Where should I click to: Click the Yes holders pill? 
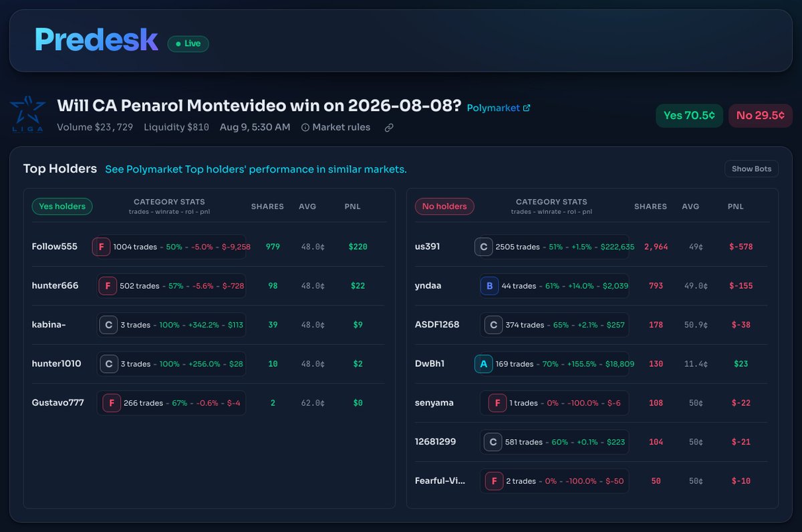62,207
